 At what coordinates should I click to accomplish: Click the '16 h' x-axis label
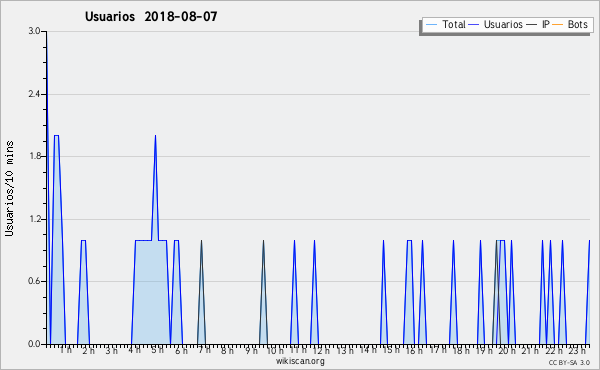tap(414, 350)
